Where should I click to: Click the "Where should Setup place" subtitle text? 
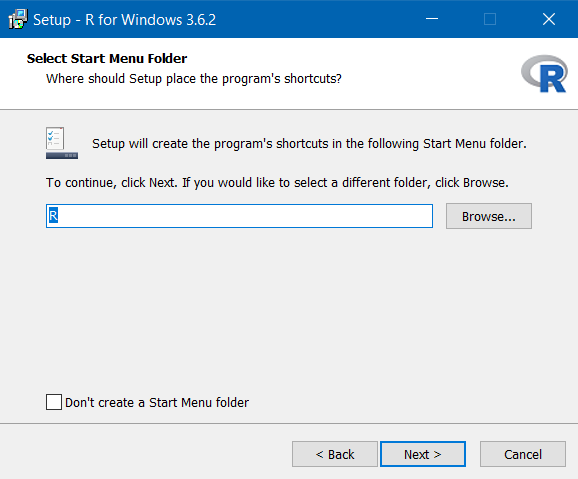click(x=194, y=79)
